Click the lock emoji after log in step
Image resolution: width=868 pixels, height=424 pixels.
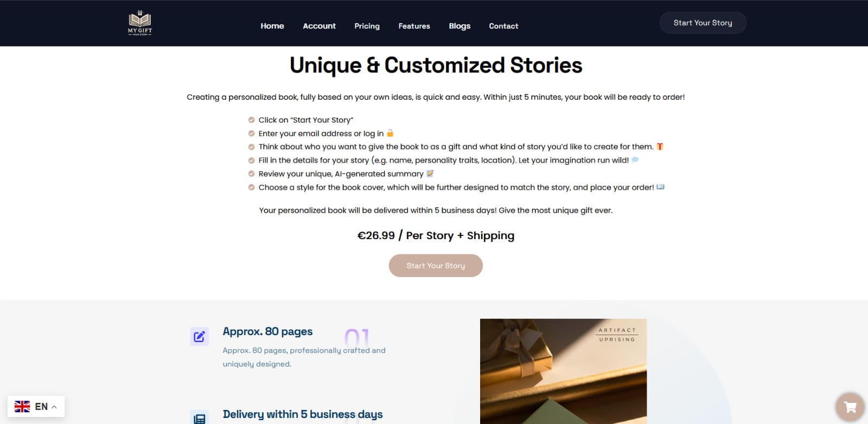coord(390,133)
